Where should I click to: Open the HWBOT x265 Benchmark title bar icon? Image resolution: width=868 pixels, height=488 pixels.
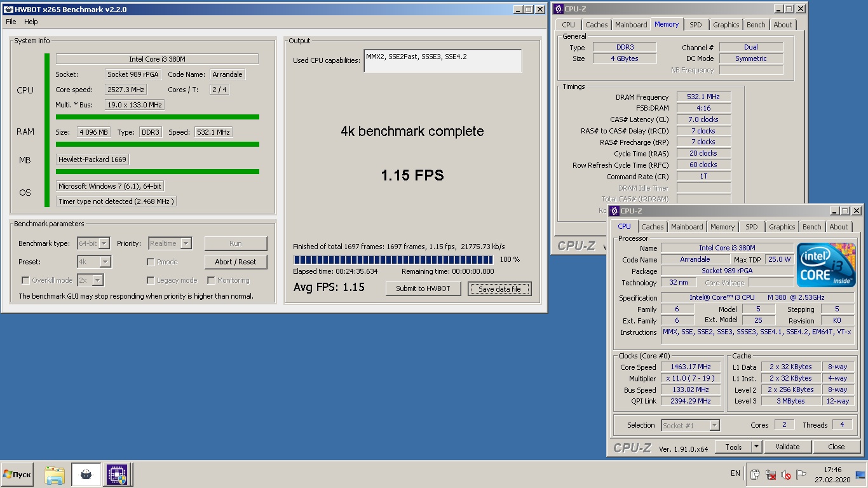coord(8,10)
